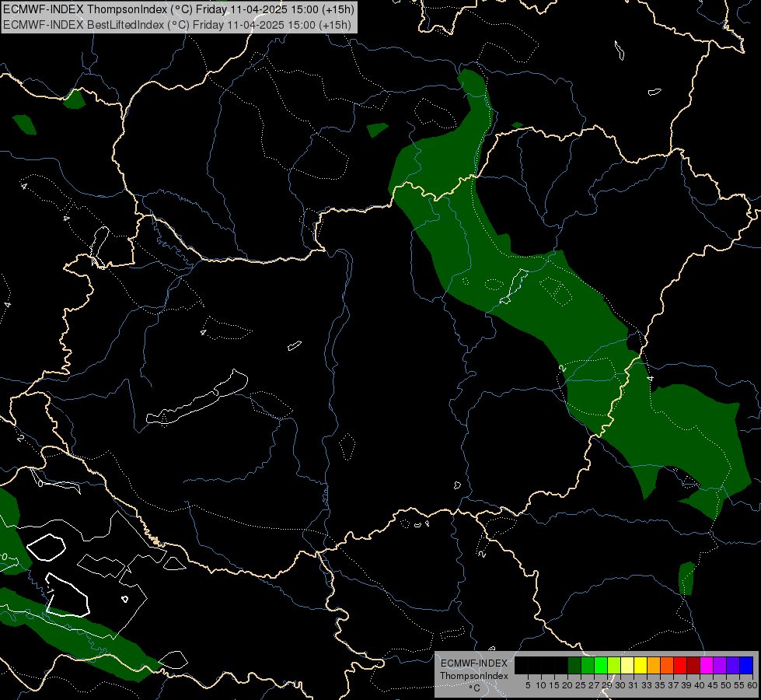Click the legend tick value 33
The height and width of the screenshot is (700, 761).
pyautogui.click(x=647, y=685)
